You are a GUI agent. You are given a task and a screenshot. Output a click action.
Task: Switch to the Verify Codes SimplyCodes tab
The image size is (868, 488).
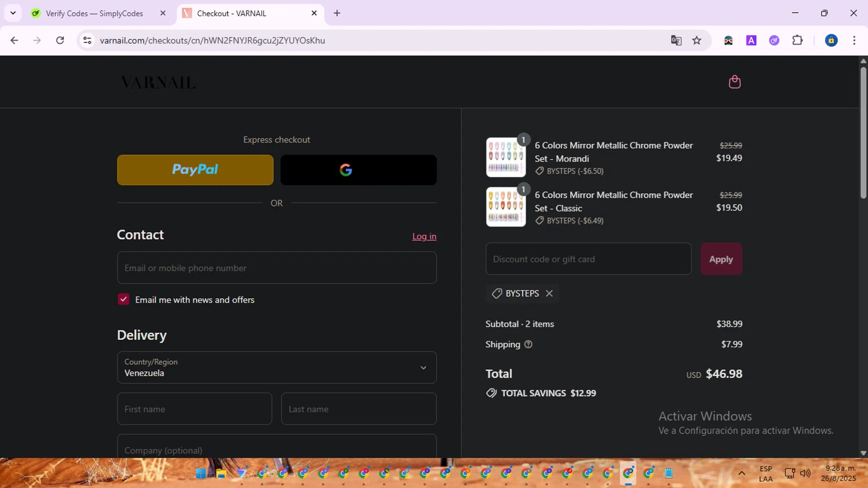point(98,13)
